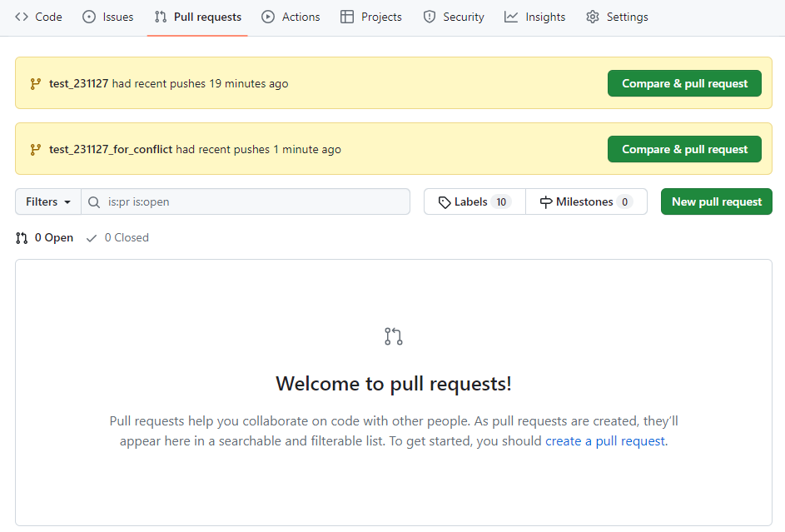Click the Settings gear icon
Image resolution: width=785 pixels, height=532 pixels.
click(593, 17)
